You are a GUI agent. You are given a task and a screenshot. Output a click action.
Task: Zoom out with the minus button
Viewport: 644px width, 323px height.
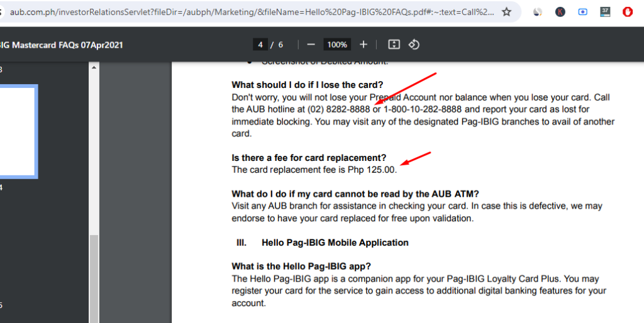311,45
